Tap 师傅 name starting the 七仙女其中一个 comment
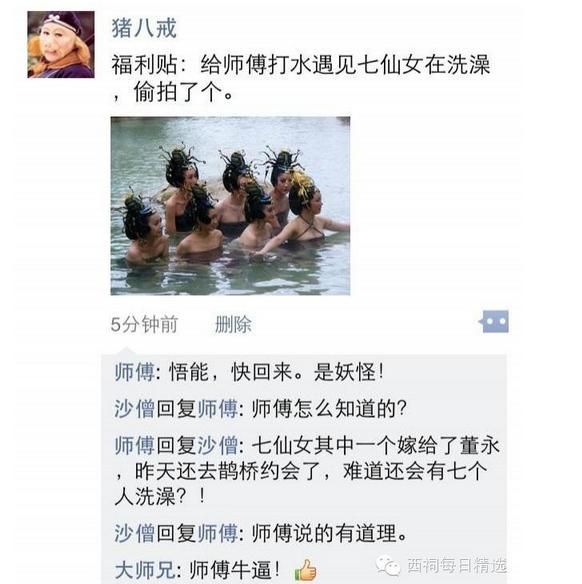The height and width of the screenshot is (584, 582). 135,445
